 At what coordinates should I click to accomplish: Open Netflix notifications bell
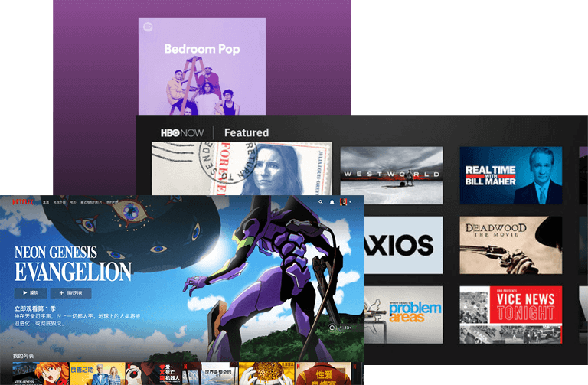click(x=332, y=202)
